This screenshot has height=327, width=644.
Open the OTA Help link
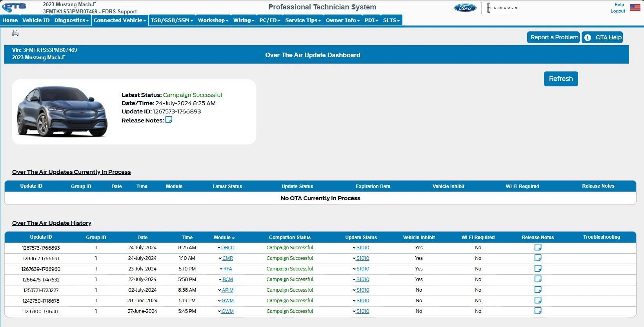(608, 37)
